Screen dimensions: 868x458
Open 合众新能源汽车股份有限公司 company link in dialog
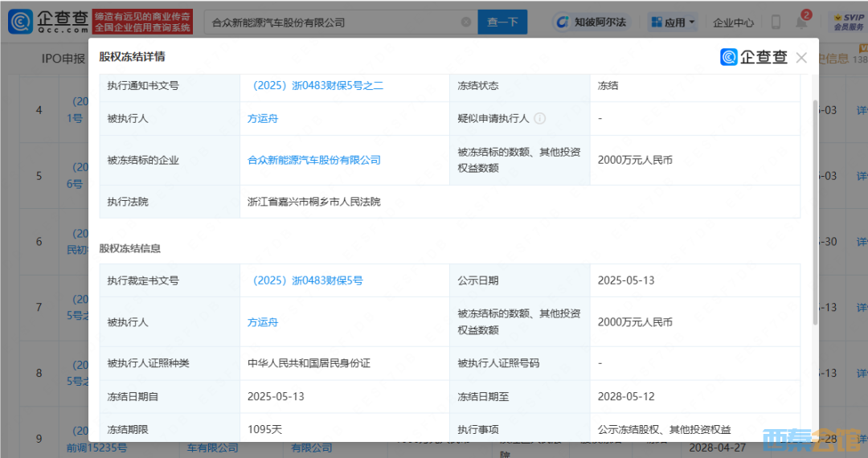314,160
